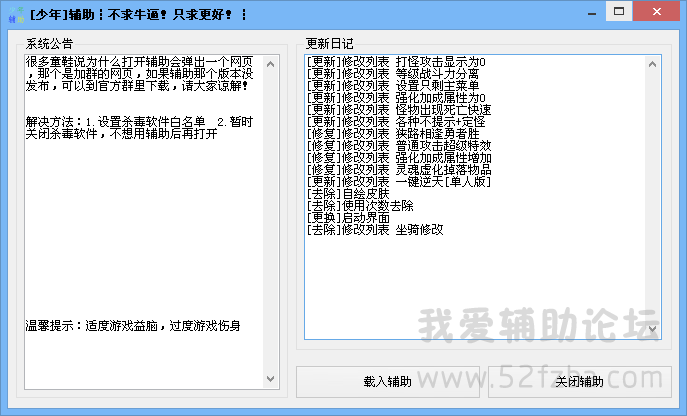
Task: Click the 关闭辅助 button
Action: click(580, 382)
